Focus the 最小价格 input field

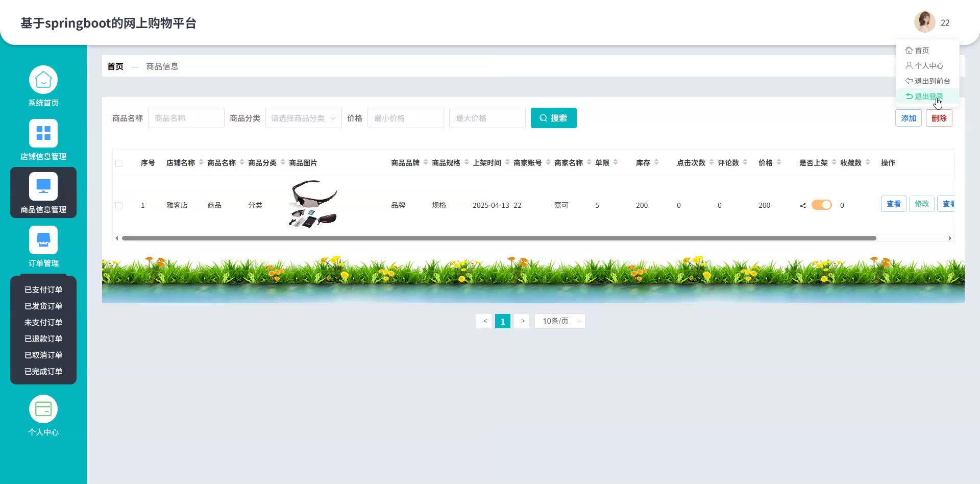pos(406,118)
